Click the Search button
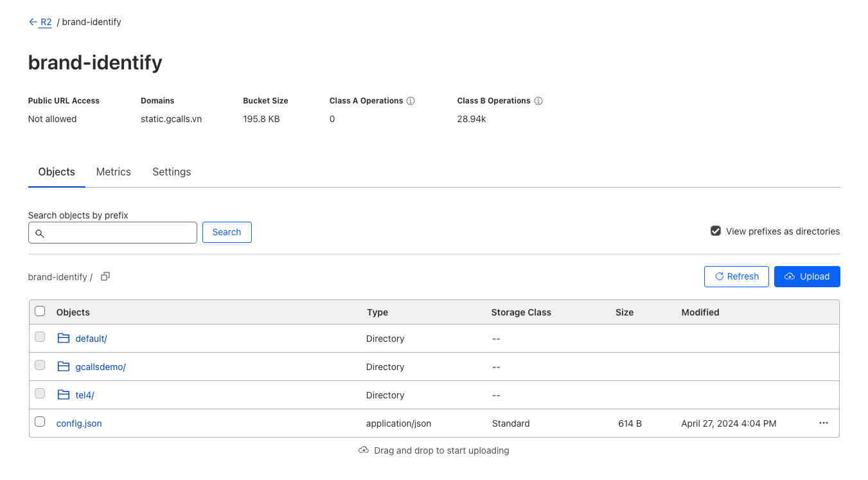 tap(227, 232)
